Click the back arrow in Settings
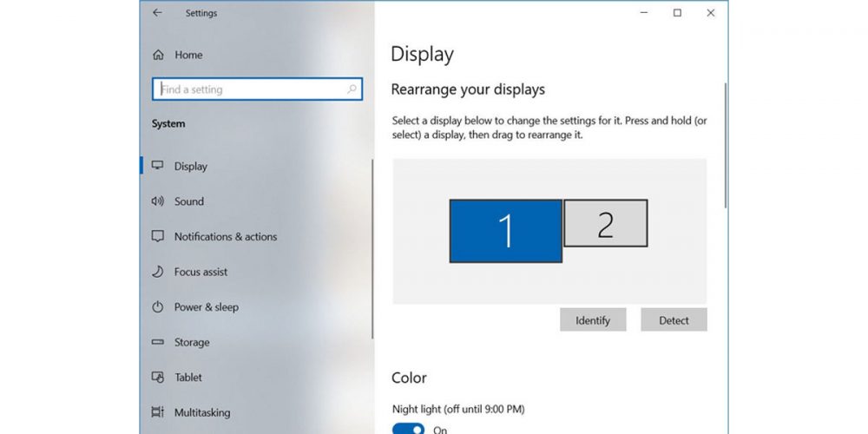The image size is (868, 434). coord(157,13)
